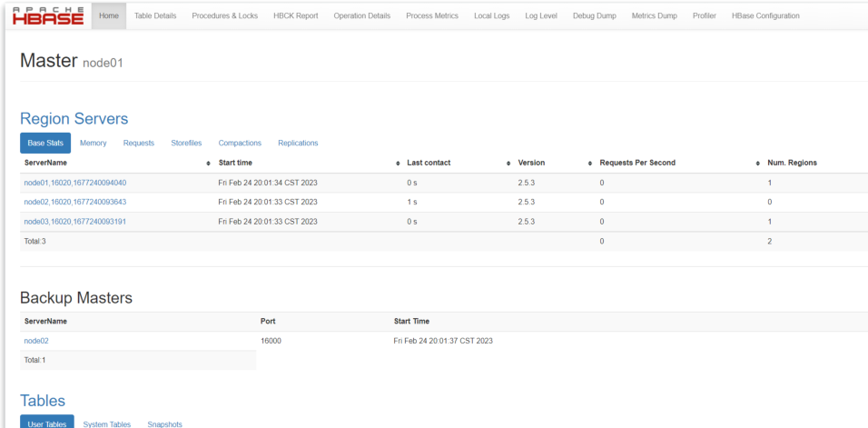Click the Apache HBase logo
This screenshot has height=428, width=868.
(x=47, y=16)
